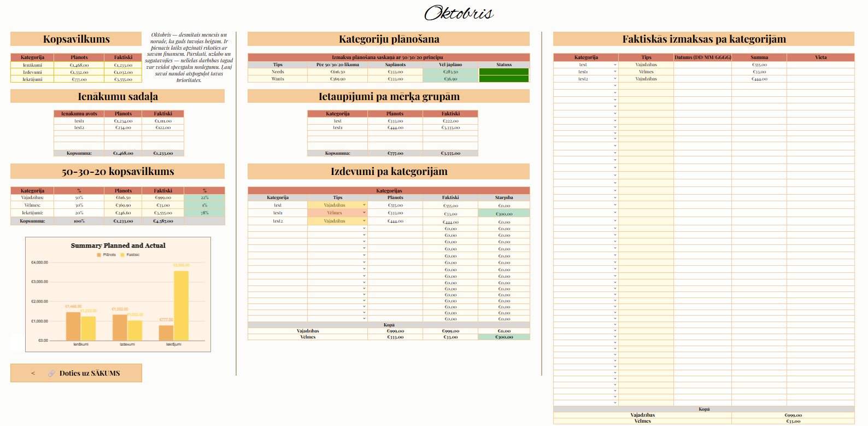Open Kategorija dropdown for test1 in Faktiskās izmaksas
Screen dimensions: 868x426
click(x=615, y=72)
